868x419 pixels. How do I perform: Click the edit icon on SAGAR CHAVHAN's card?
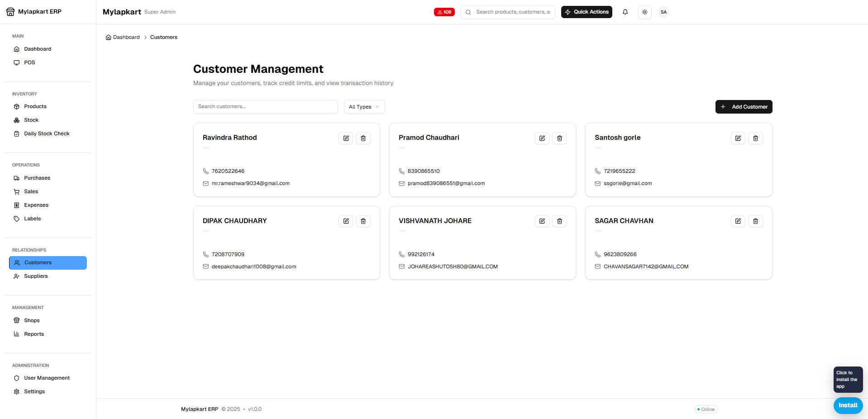738,221
